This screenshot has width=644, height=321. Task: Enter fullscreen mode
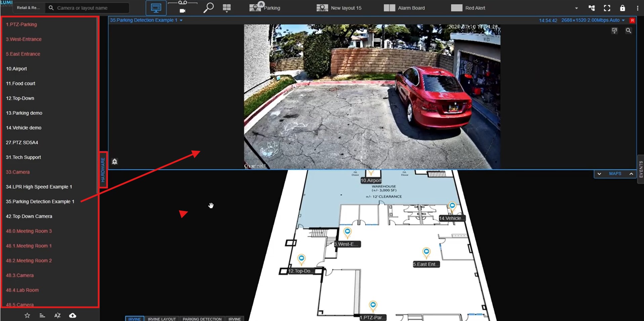607,8
